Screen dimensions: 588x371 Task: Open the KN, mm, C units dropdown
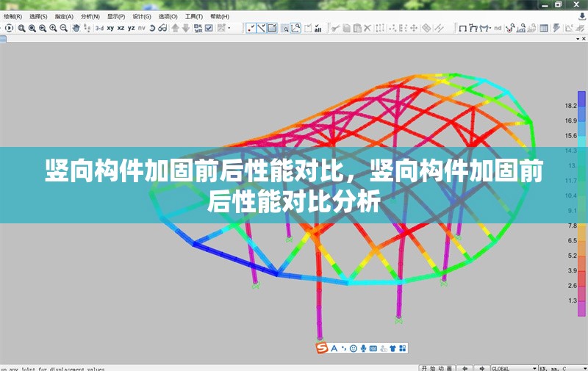tap(562, 368)
